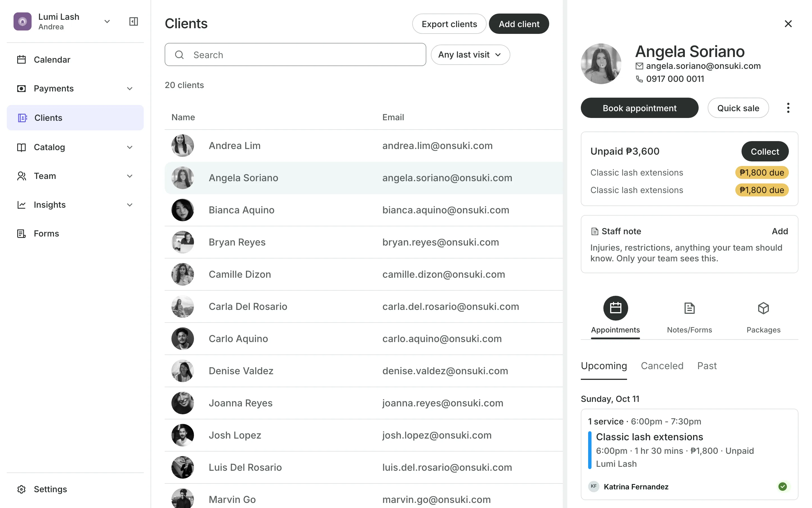Viewport: 812px width, 508px height.
Task: Expand the Insights menu
Action: point(130,205)
